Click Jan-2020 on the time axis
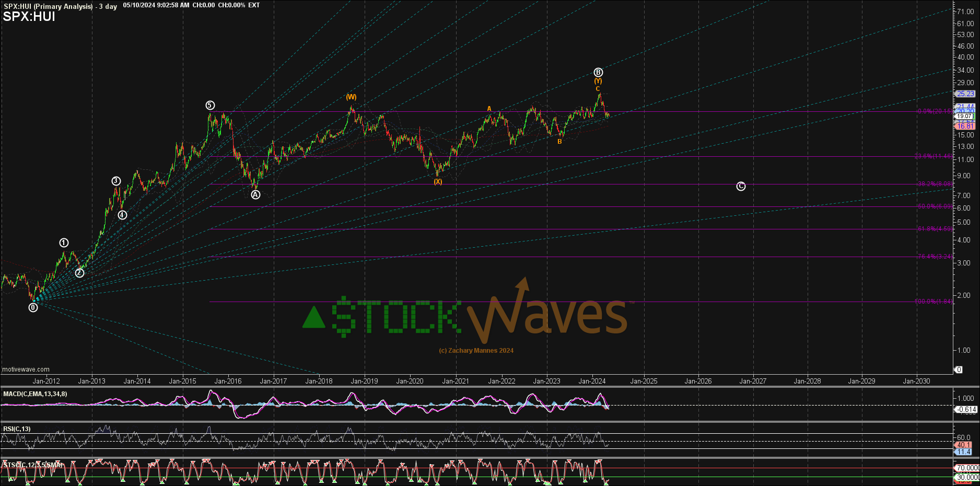This screenshot has height=486, width=980. coord(410,381)
